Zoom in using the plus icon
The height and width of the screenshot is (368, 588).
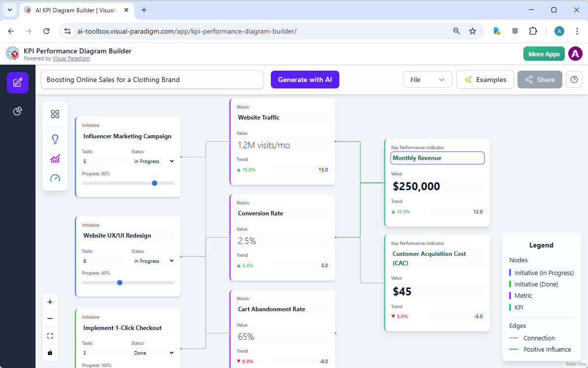50,301
